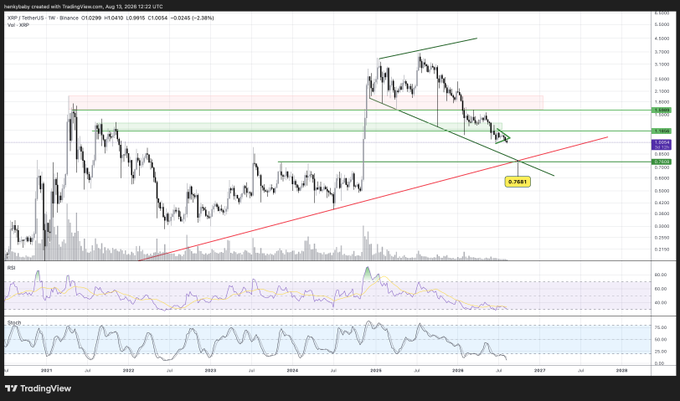Click the green 0.7609 price tag
680x401 pixels.
click(662, 162)
